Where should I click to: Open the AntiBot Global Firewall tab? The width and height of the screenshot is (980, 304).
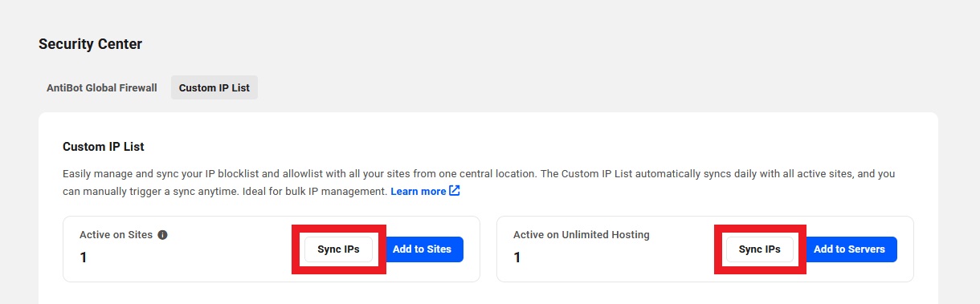(x=102, y=87)
